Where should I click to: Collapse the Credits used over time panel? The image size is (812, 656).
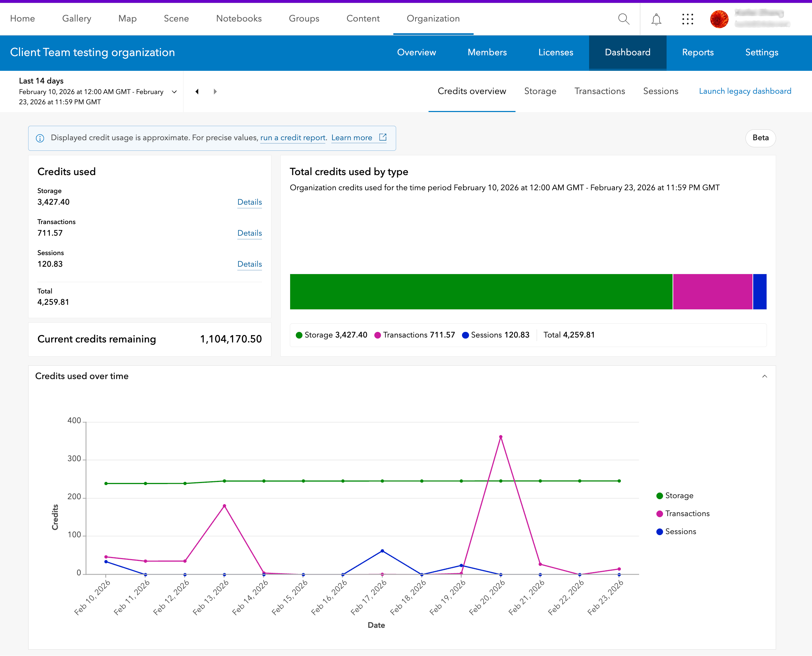764,376
